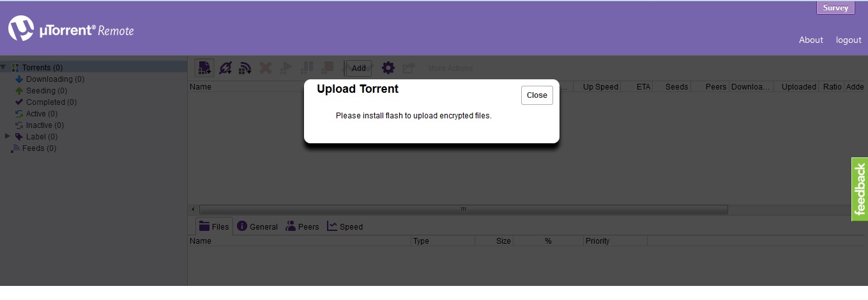Open the More Actions dropdown
This screenshot has height=300, width=868.
(450, 68)
